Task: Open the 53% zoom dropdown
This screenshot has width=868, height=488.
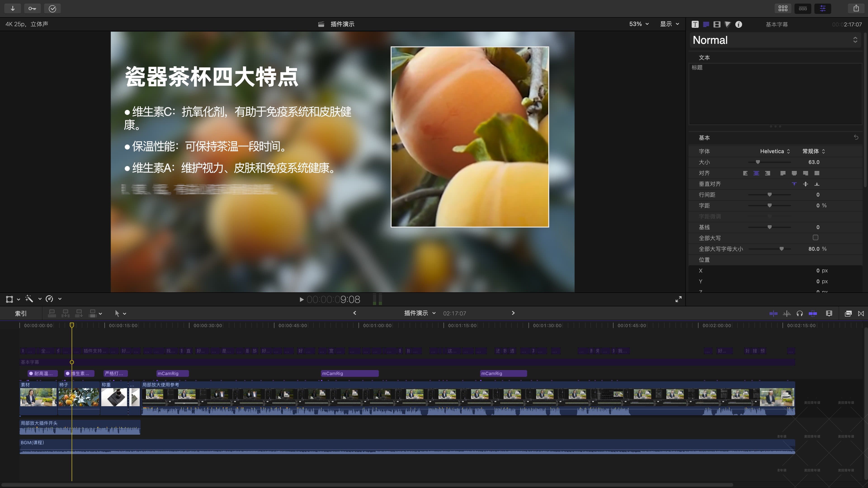Action: pyautogui.click(x=639, y=24)
